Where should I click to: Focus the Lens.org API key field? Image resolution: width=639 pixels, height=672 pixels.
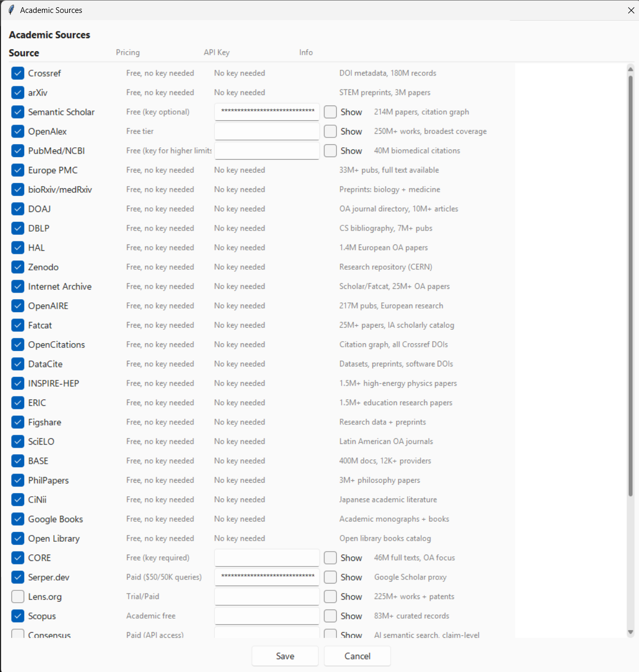tap(267, 597)
